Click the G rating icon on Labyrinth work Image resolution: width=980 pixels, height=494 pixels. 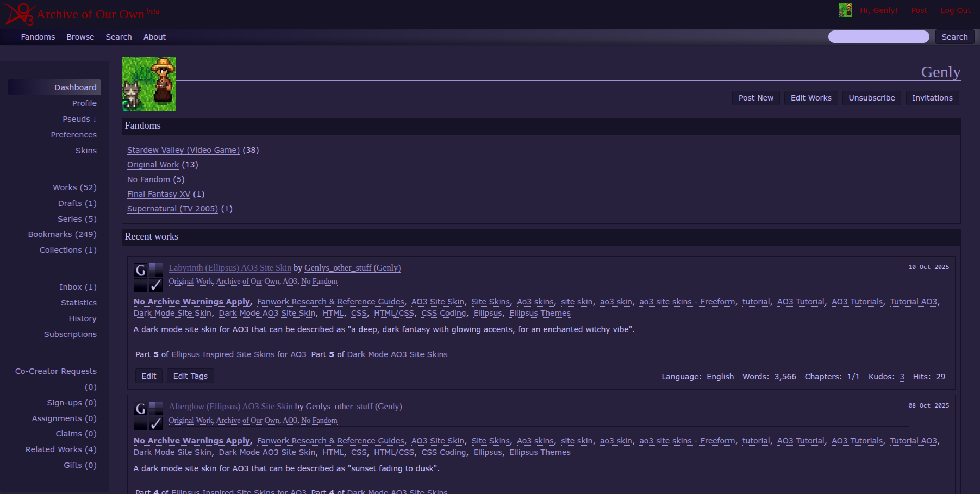point(141,270)
